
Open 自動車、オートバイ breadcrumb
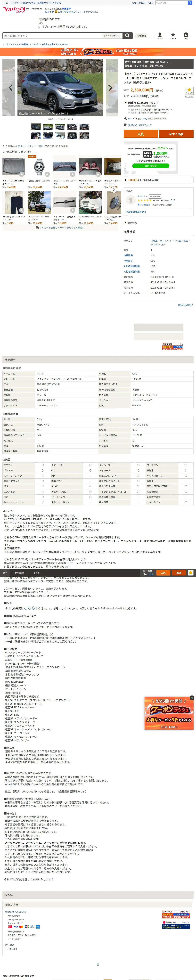pyautogui.click(x=31, y=44)
